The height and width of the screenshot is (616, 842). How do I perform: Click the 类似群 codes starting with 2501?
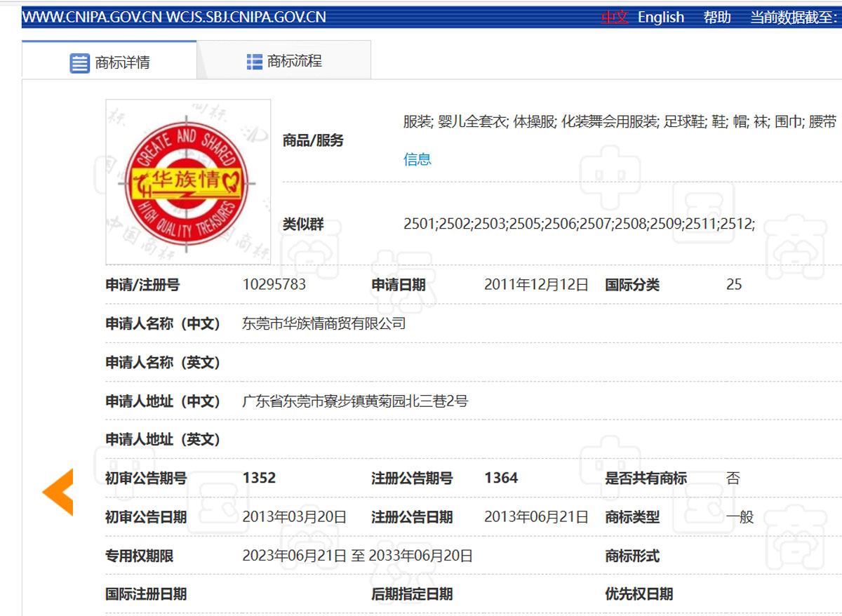579,225
